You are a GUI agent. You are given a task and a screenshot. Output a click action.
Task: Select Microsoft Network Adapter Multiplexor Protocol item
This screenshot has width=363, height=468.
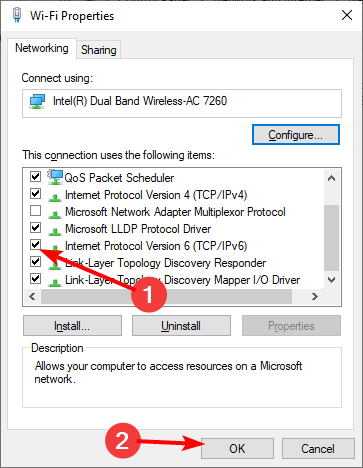(175, 212)
